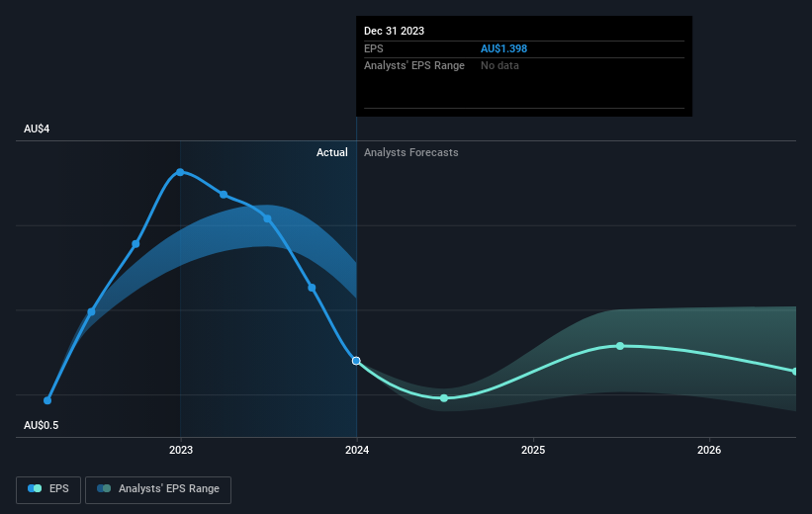Click the 'No data' tooltip value

click(499, 66)
